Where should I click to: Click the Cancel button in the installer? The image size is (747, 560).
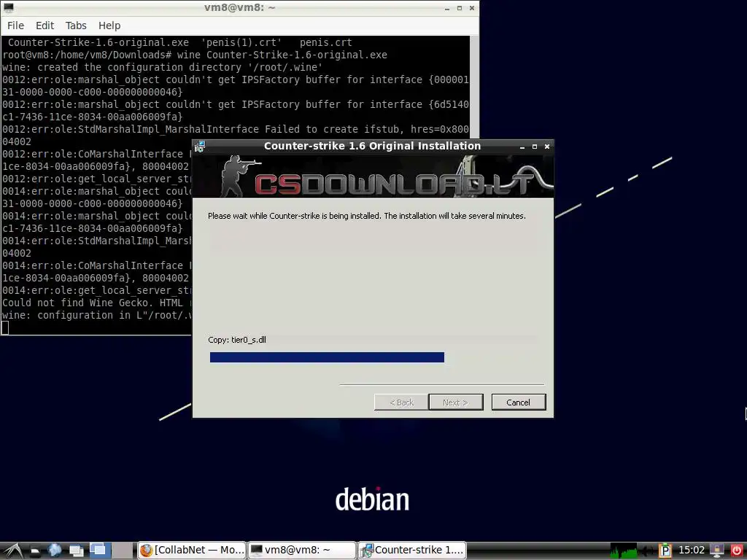pos(519,402)
